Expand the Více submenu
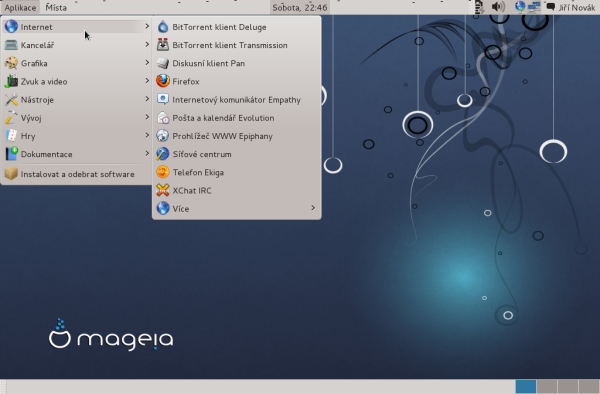This screenshot has width=600, height=394. pos(236,209)
